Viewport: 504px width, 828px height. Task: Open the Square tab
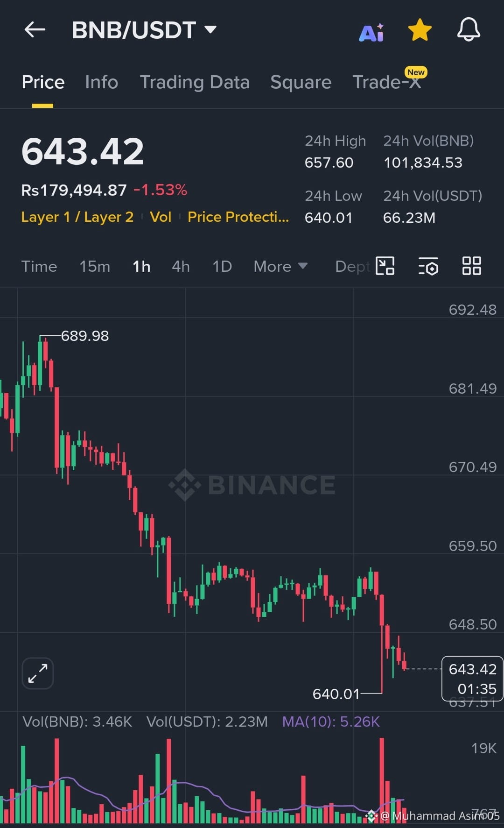[x=301, y=82]
